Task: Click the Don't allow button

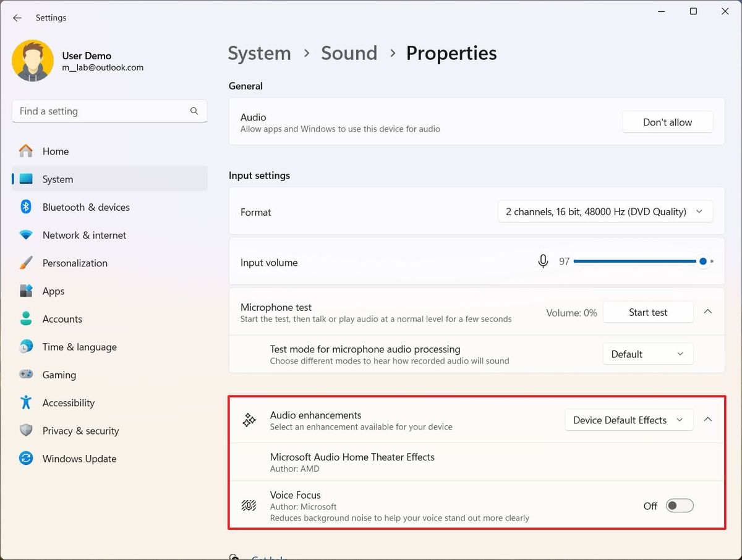Action: tap(667, 122)
